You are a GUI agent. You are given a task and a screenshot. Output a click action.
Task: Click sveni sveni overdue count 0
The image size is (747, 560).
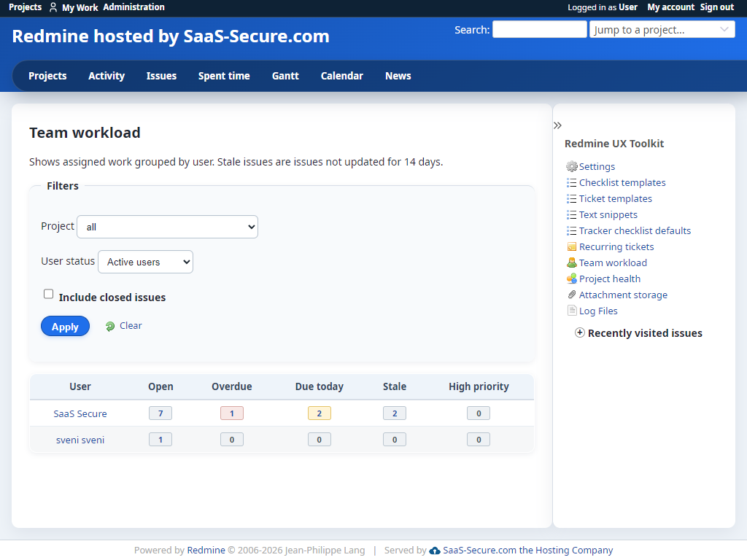232,440
